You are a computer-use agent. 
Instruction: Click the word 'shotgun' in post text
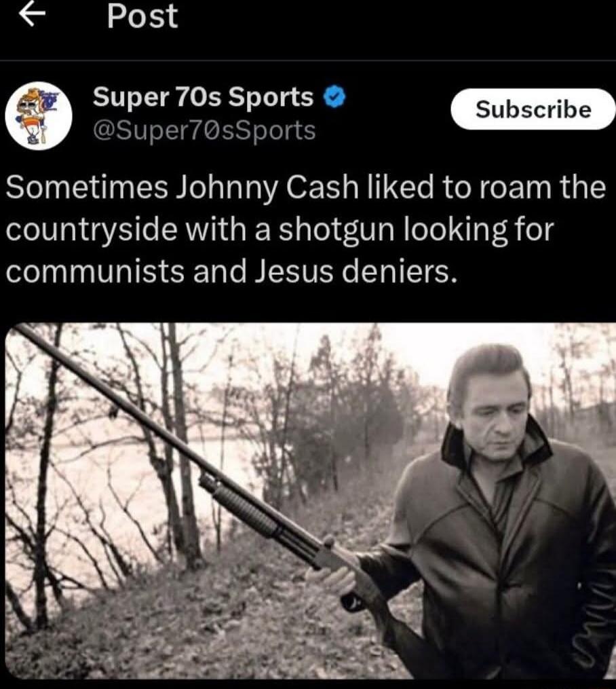[336, 230]
